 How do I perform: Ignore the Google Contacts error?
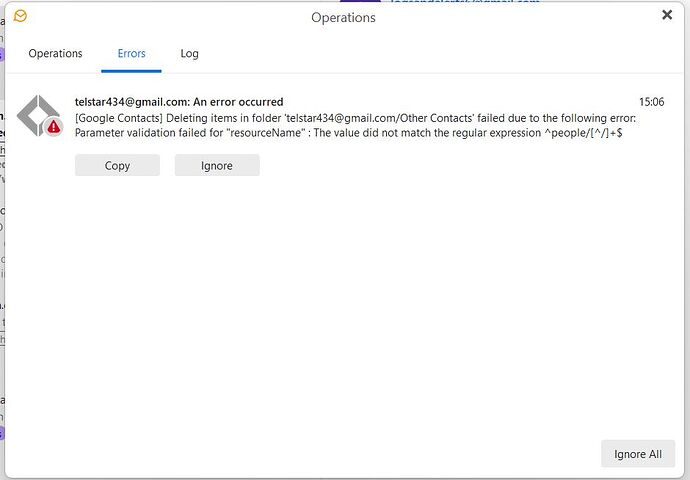click(x=217, y=165)
